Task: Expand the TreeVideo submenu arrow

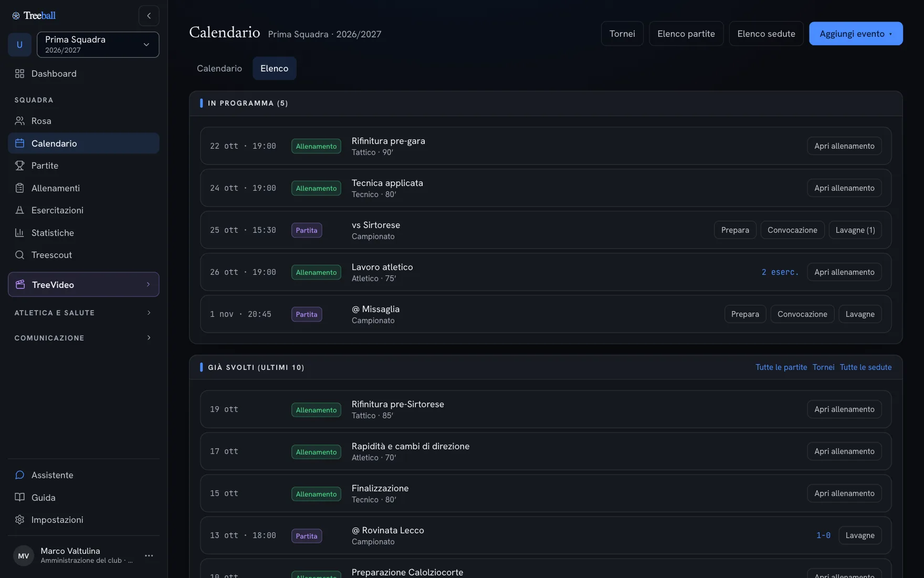Action: point(149,285)
